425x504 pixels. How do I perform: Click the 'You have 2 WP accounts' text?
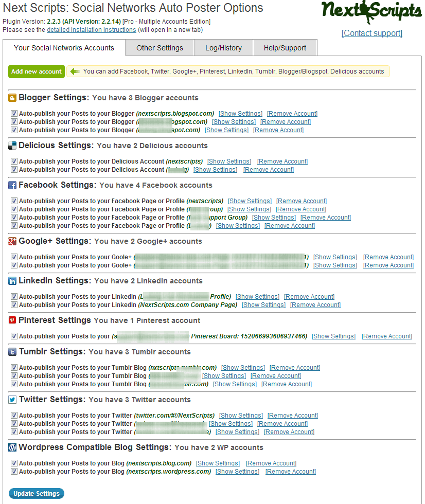tap(219, 447)
